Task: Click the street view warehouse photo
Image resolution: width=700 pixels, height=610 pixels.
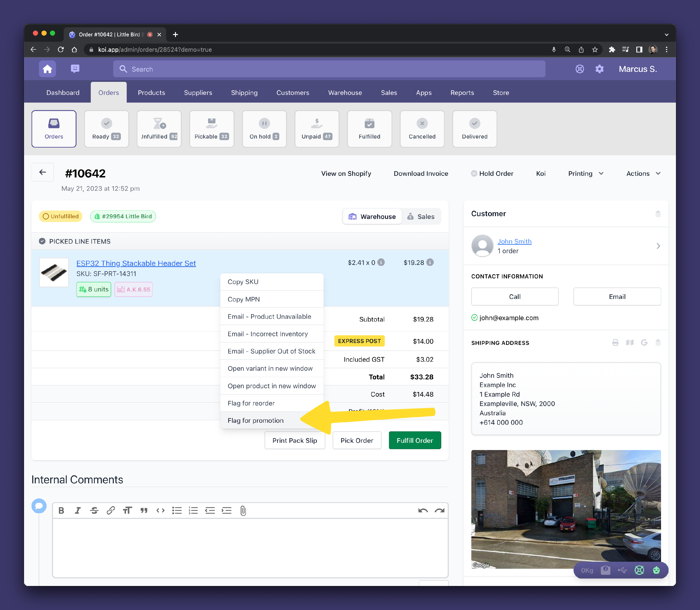Action: click(565, 509)
